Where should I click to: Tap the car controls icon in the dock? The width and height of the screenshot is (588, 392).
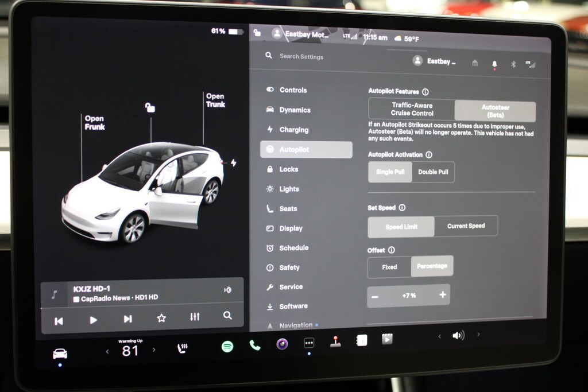[60, 354]
